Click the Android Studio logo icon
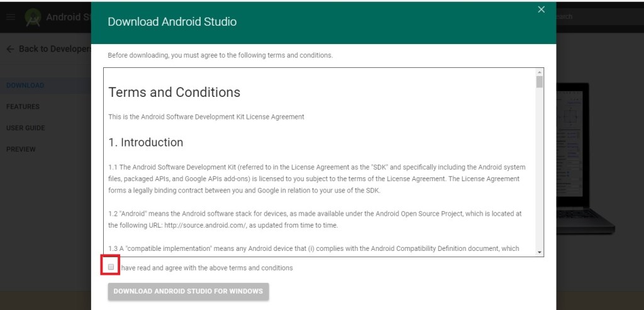The width and height of the screenshot is (644, 310). (x=33, y=17)
